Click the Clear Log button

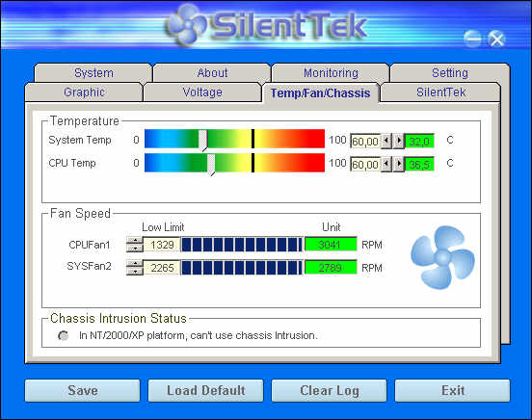coord(329,390)
